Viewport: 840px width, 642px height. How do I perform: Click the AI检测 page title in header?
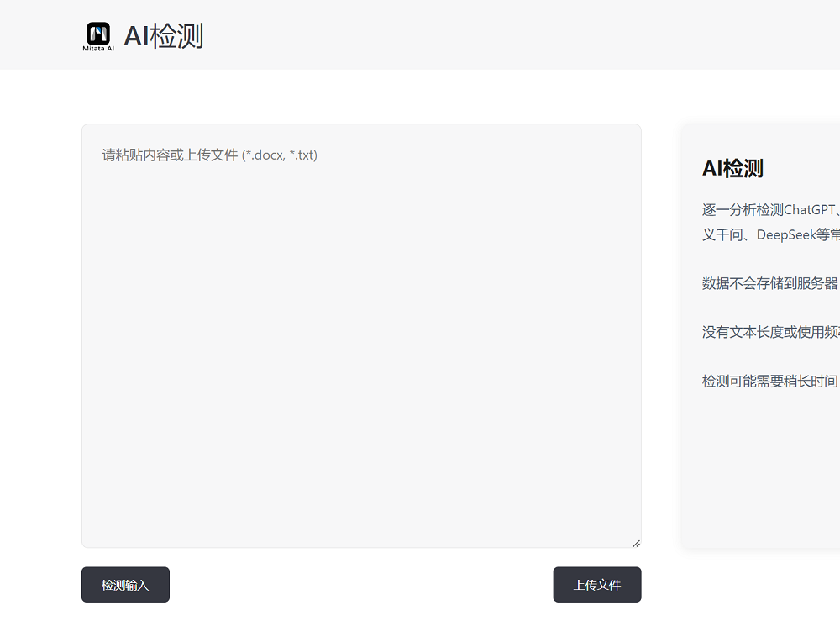tap(163, 36)
